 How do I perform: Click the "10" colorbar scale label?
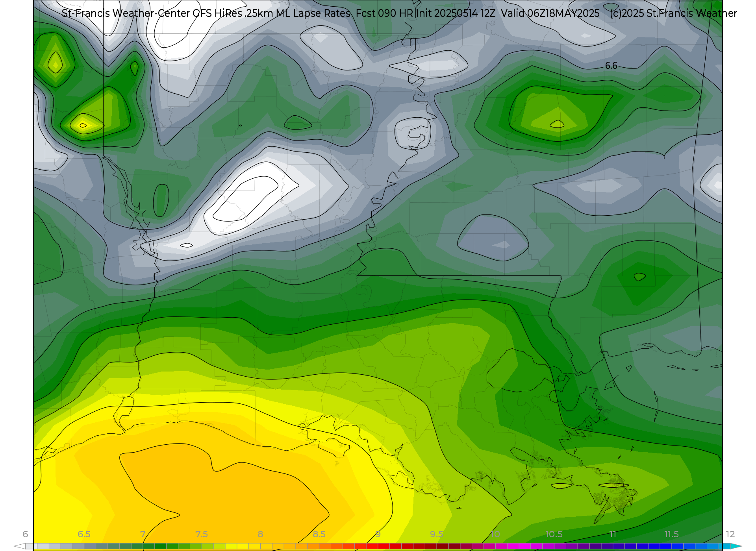495,534
